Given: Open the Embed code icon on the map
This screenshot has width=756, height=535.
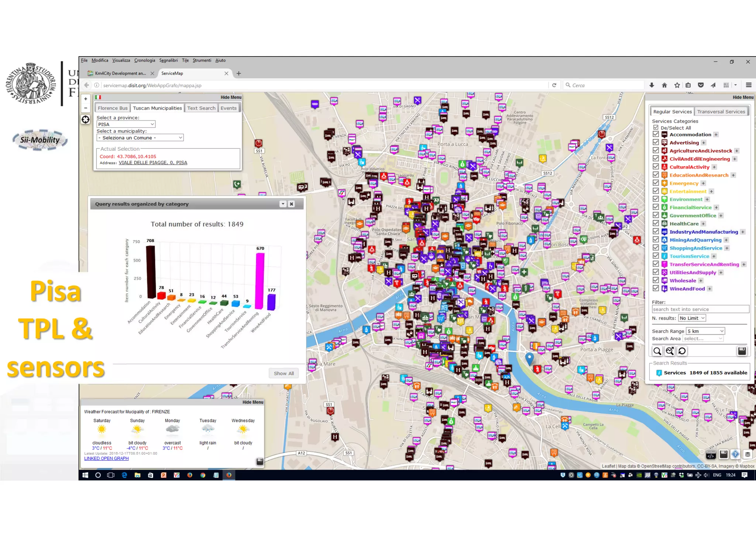Looking at the screenshot, I should coord(711,454).
